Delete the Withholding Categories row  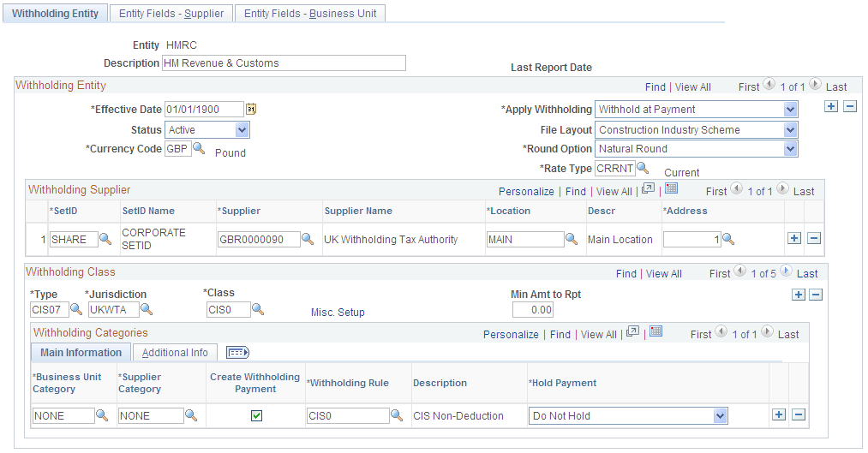click(x=799, y=414)
